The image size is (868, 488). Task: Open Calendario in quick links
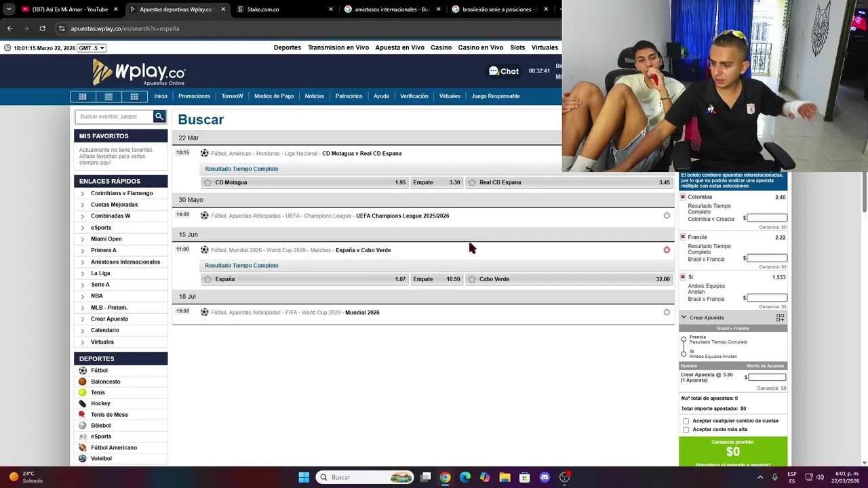pos(105,330)
